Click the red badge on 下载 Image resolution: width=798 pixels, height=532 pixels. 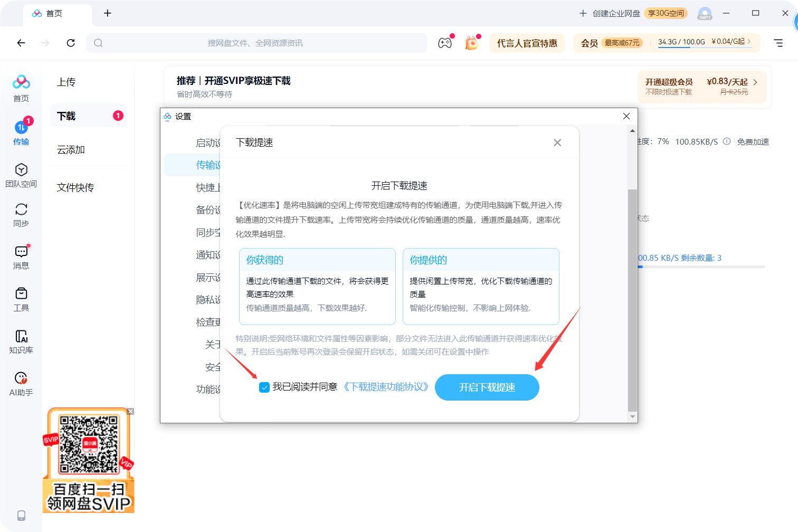(118, 116)
